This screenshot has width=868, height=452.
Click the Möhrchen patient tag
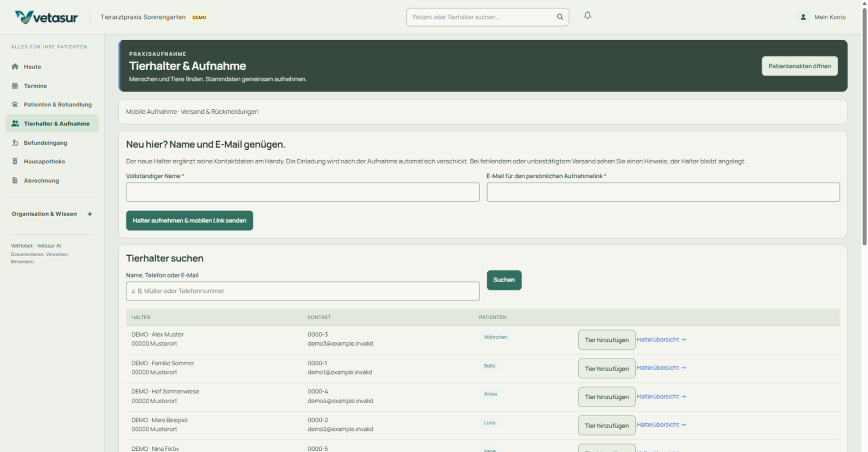click(496, 337)
